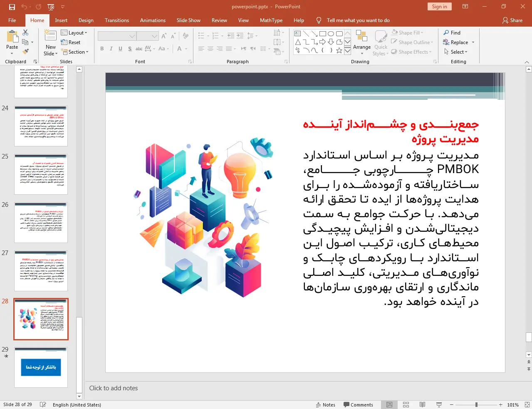Click zoom in plus icon
Viewport: 532px width, 409px height.
(x=501, y=404)
